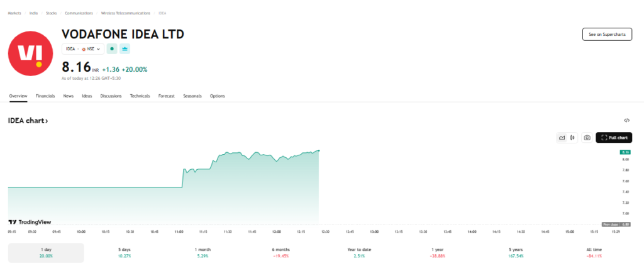Screen dimensions: 644x273
Task: Click the last price dot on chart line
Action: [319, 151]
